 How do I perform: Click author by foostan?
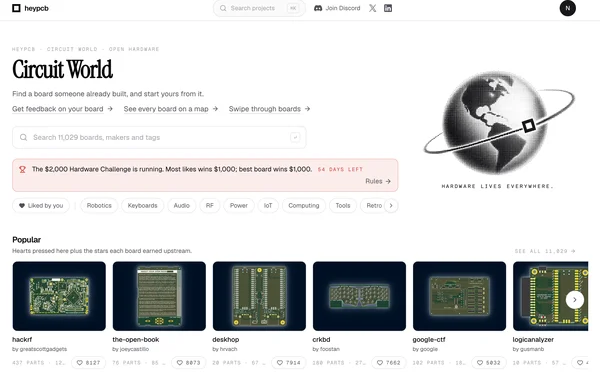(x=326, y=349)
